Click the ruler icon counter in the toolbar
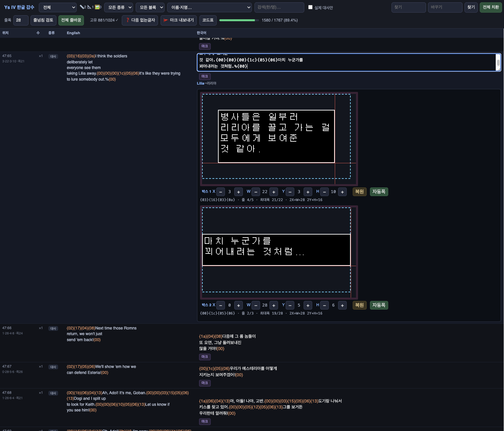This screenshot has width=504, height=431. click(x=83, y=7)
